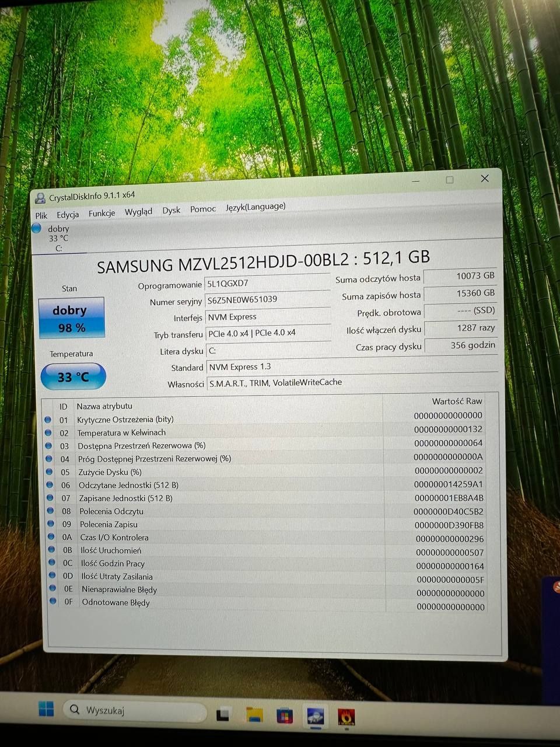
Task: Open the Dysk menu
Action: tap(171, 210)
